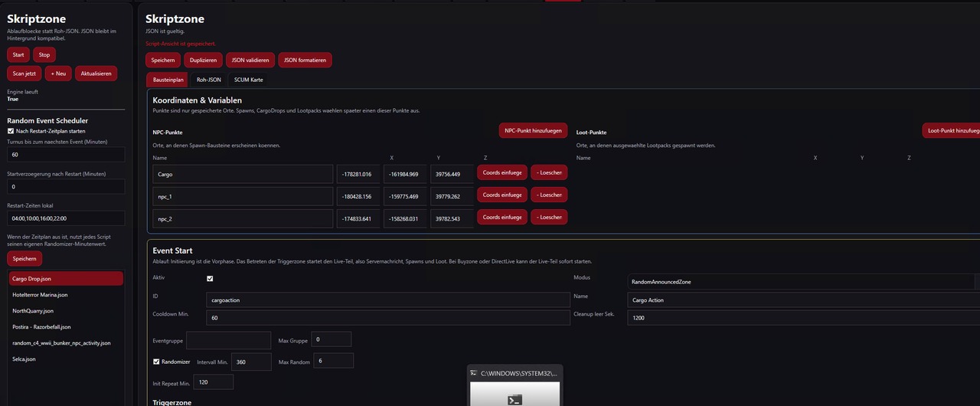The width and height of the screenshot is (980, 406).
Task: Select Hotelterror Marina.json in the script list
Action: (66, 295)
